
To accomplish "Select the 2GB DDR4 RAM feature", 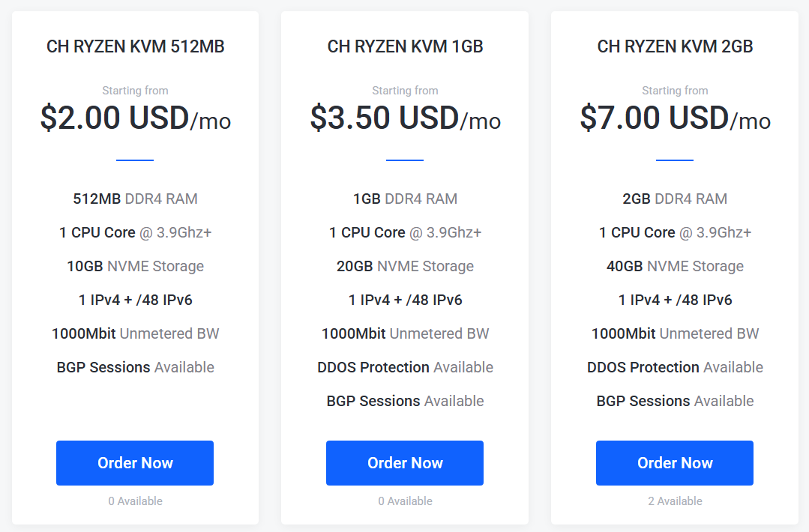I will [x=675, y=199].
